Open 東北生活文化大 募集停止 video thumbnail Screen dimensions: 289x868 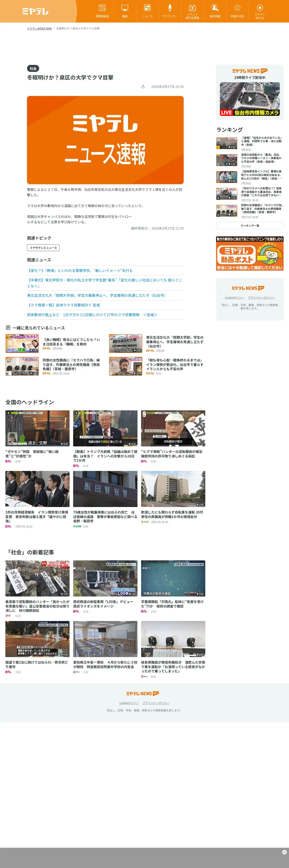click(126, 343)
